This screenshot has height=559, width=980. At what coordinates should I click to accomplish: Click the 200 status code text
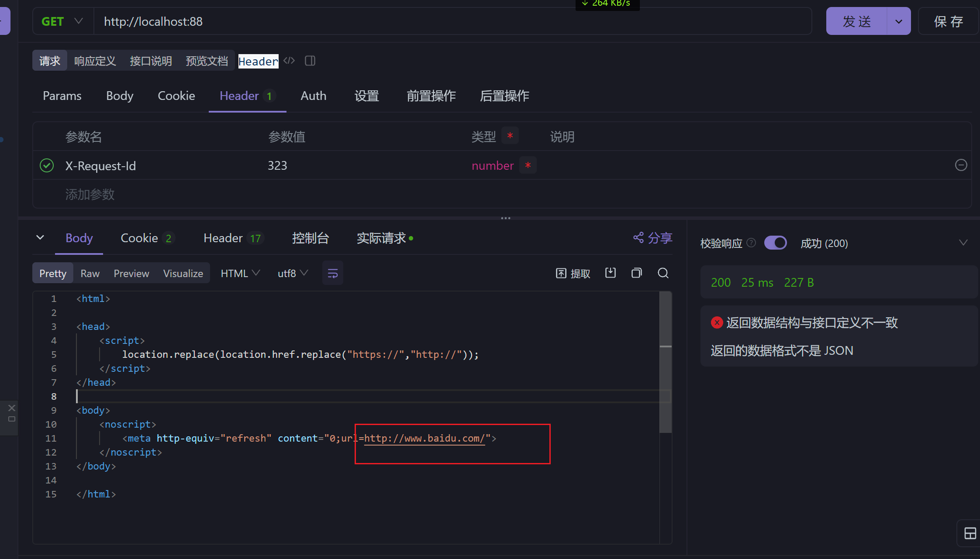(721, 282)
